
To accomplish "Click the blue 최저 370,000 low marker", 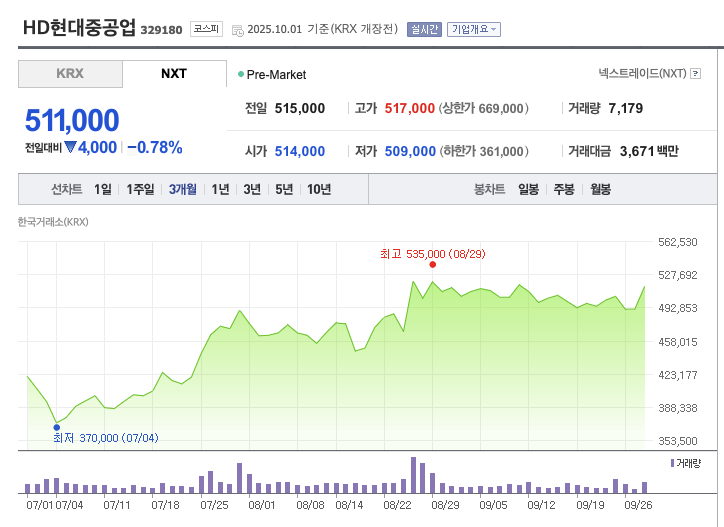I will [56, 427].
